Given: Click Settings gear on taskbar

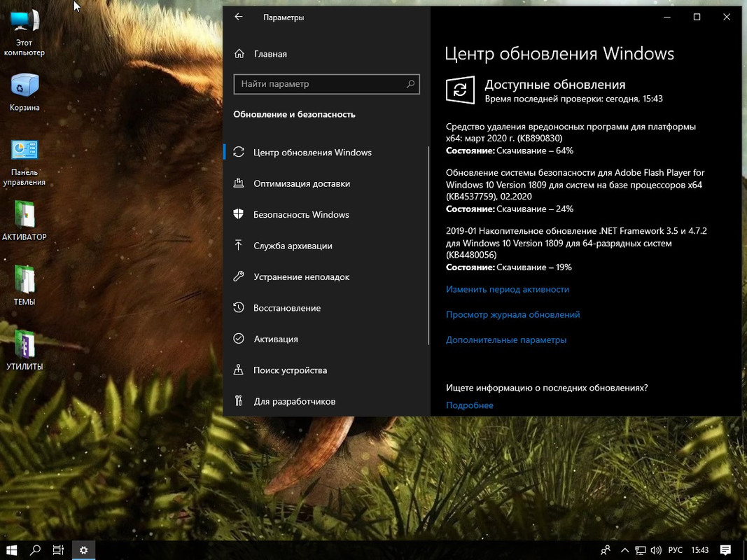Looking at the screenshot, I should pyautogui.click(x=83, y=550).
